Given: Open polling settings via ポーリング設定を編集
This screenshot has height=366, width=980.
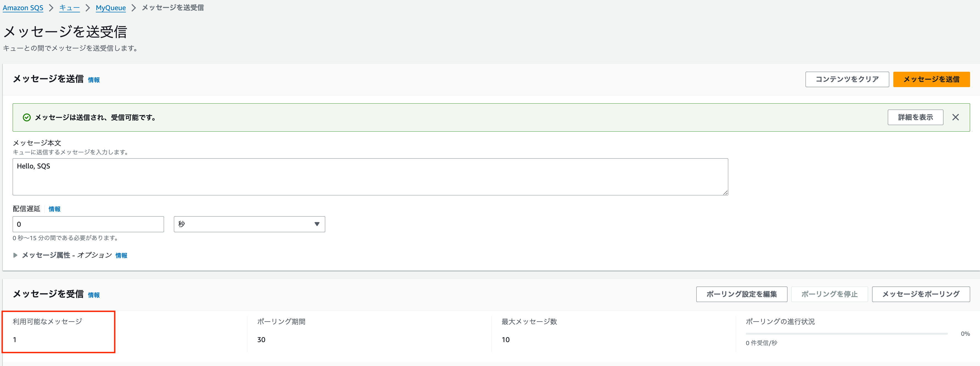Looking at the screenshot, I should click(x=741, y=294).
